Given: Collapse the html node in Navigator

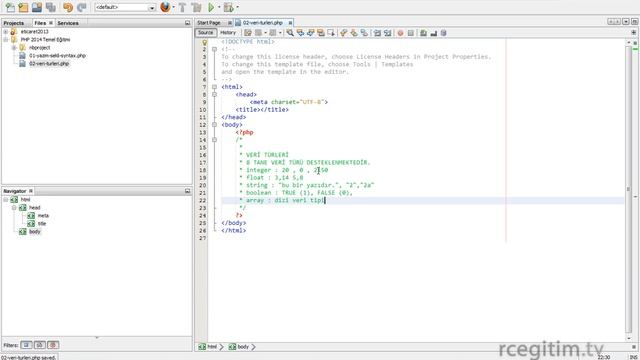Looking at the screenshot, I should pyautogui.click(x=6, y=200).
